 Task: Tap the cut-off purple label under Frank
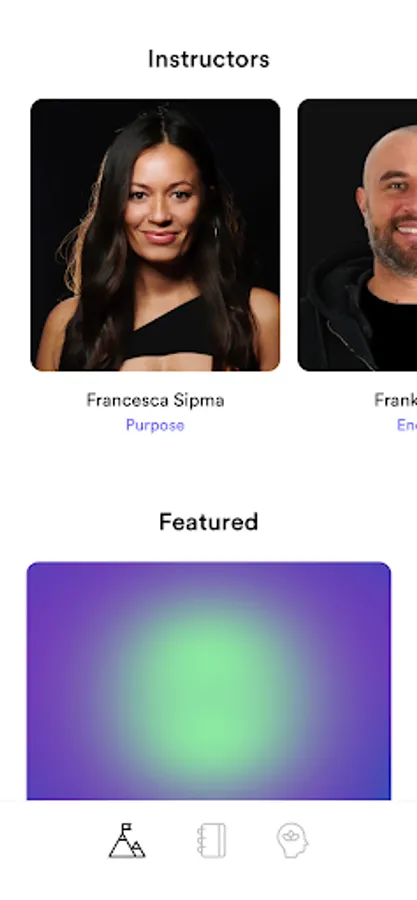pos(407,425)
